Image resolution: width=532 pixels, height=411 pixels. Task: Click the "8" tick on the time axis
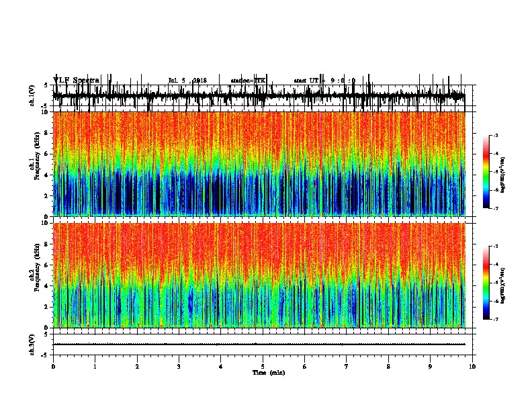388,367
